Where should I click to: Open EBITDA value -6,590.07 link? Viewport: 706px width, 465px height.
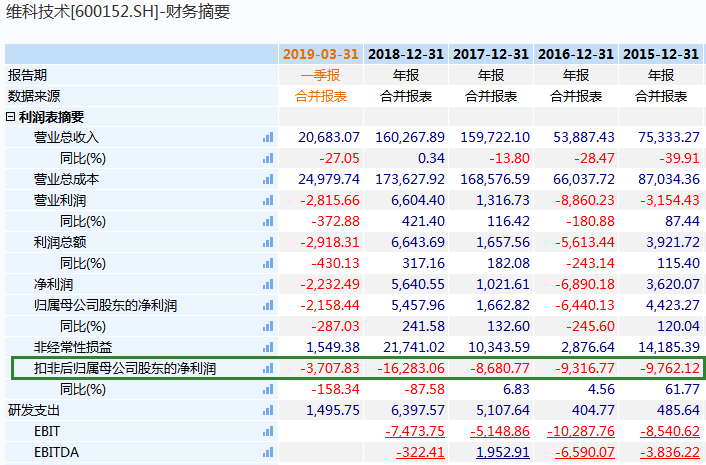(x=585, y=452)
